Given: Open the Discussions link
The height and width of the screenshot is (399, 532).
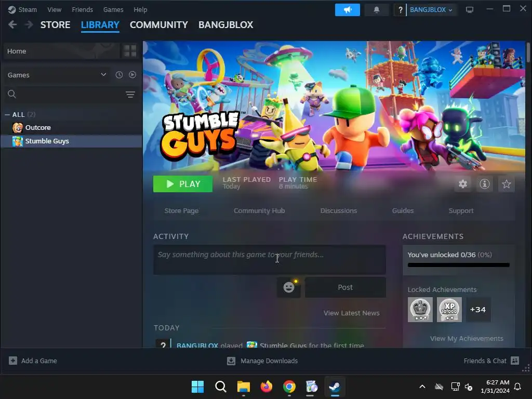Looking at the screenshot, I should click(x=339, y=211).
